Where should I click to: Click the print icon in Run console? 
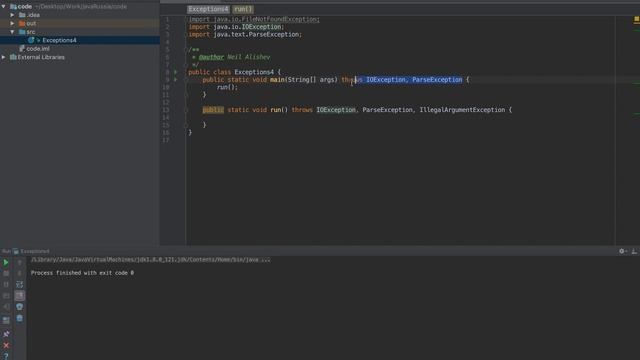(19, 307)
